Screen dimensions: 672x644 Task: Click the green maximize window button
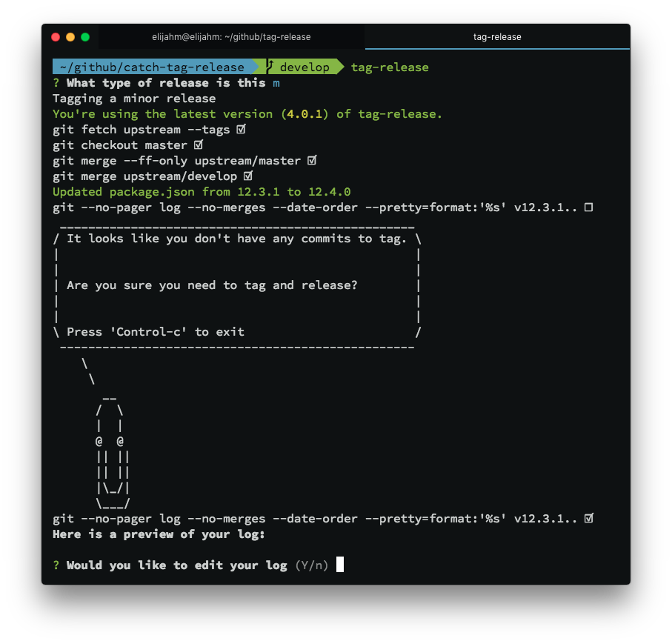click(x=85, y=37)
